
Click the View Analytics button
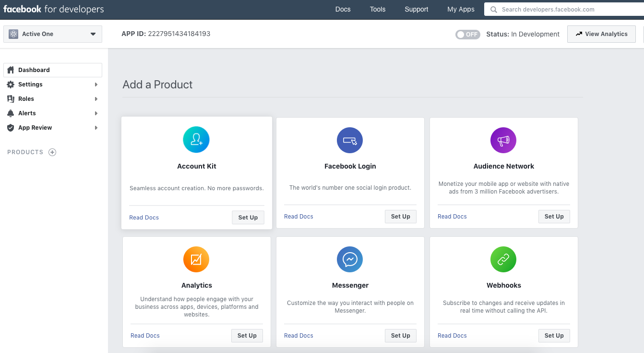tap(601, 34)
